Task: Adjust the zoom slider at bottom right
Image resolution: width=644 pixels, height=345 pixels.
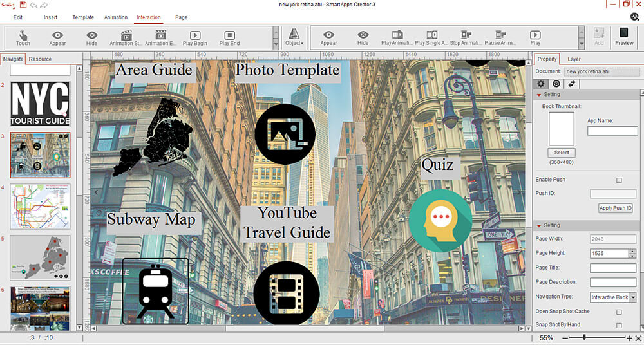Action: tap(585, 338)
